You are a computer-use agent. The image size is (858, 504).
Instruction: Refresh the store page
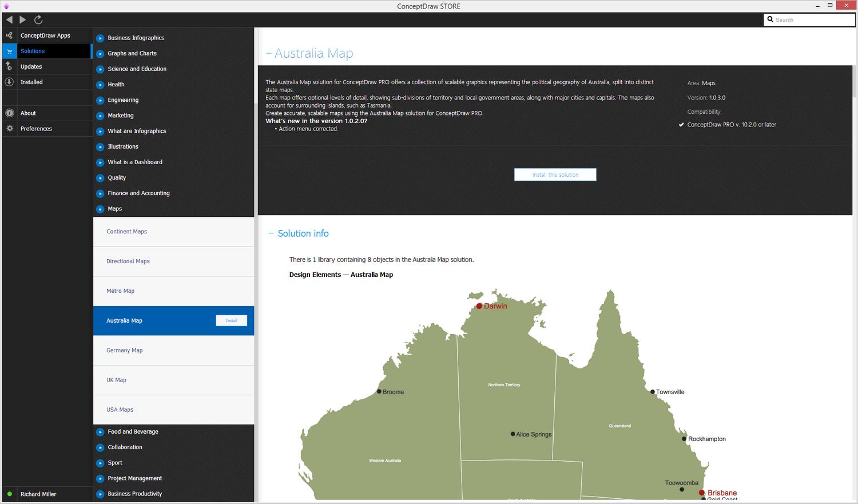(38, 19)
